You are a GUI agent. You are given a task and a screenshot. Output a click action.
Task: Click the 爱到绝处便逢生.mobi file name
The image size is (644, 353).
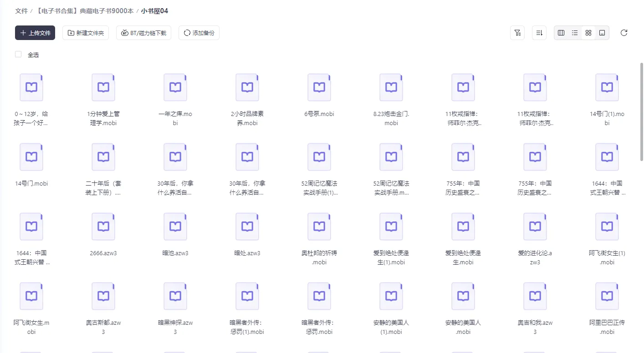point(463,257)
